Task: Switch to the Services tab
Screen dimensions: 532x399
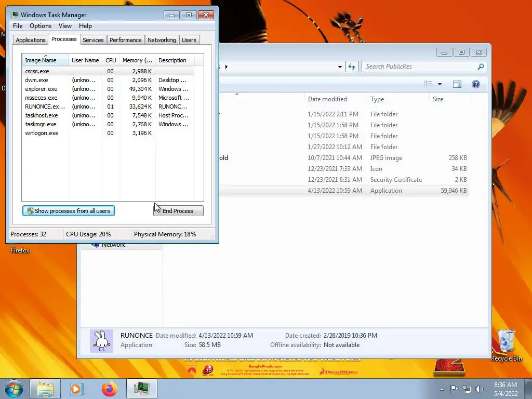Action: [x=93, y=40]
